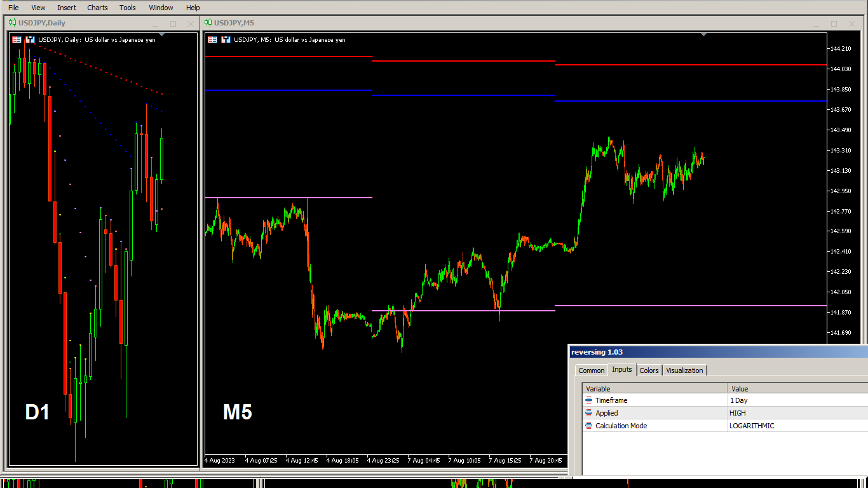
Task: Click the chart shift triangle on Daily chart
Action: 162,34
